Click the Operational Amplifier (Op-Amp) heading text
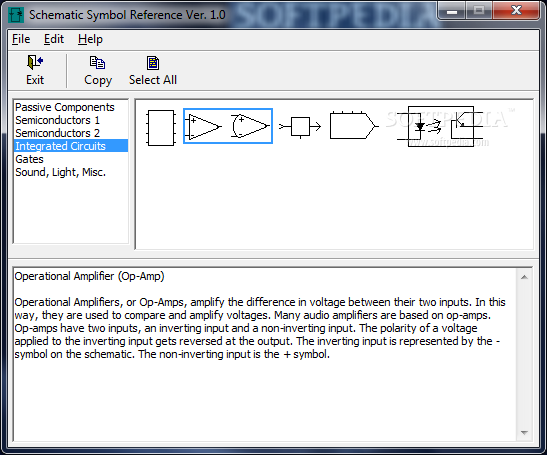This screenshot has height=455, width=547. click(x=89, y=276)
